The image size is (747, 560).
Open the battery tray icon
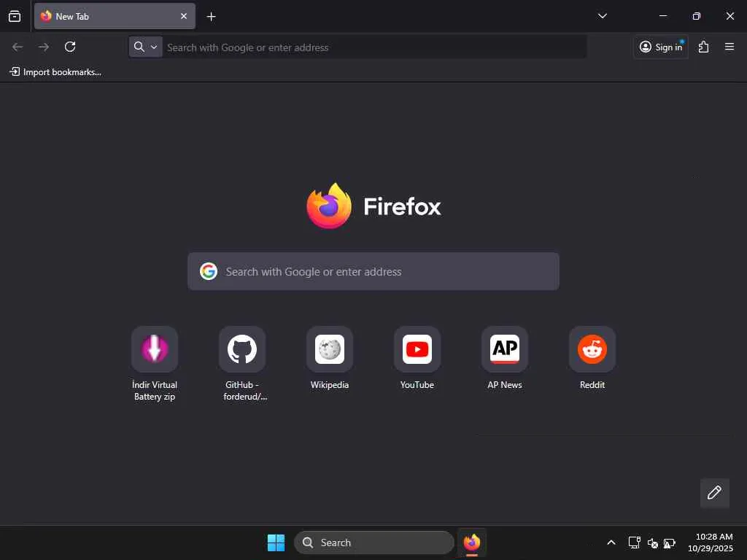(670, 542)
